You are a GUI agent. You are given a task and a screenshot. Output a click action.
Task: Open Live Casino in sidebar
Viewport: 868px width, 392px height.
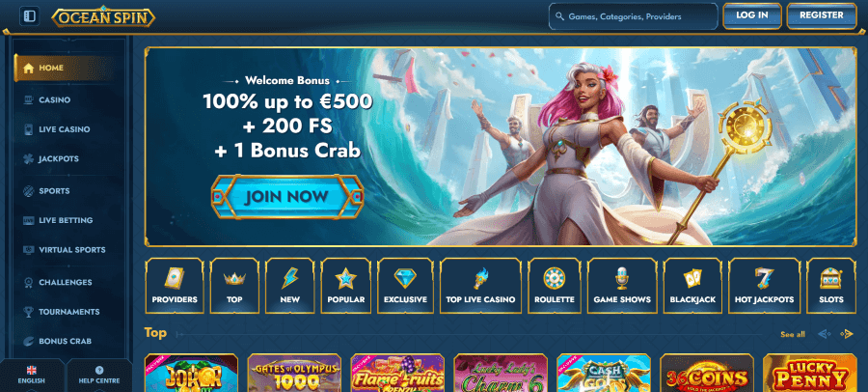tap(65, 129)
